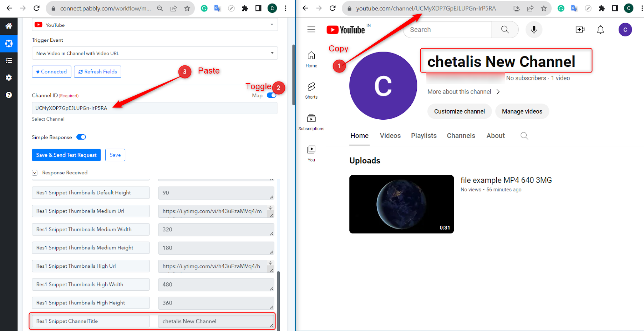The width and height of the screenshot is (644, 331).
Task: Switch to channel Videos tab
Action: [390, 136]
